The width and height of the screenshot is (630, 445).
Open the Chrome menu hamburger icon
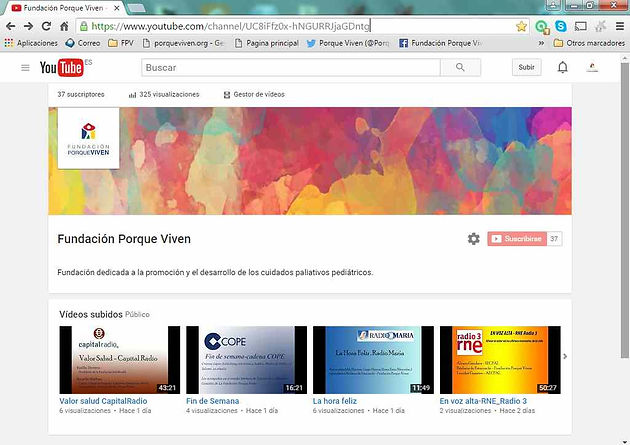pos(620,27)
